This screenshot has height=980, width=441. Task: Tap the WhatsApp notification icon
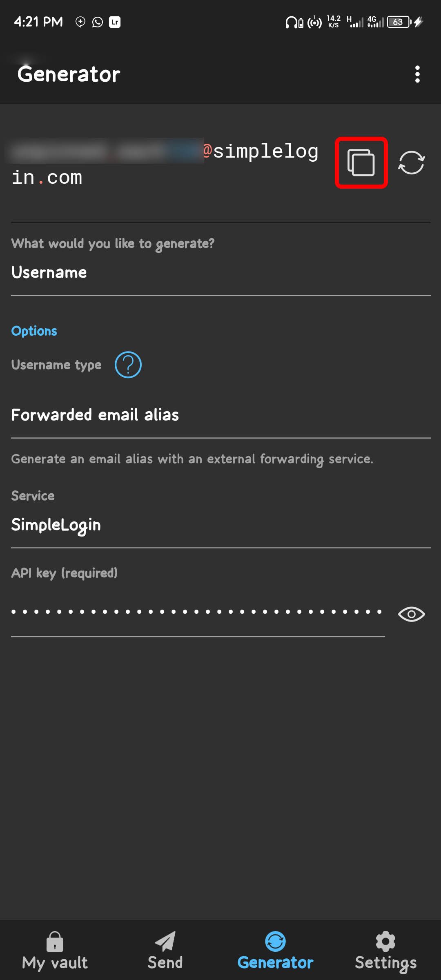click(98, 22)
